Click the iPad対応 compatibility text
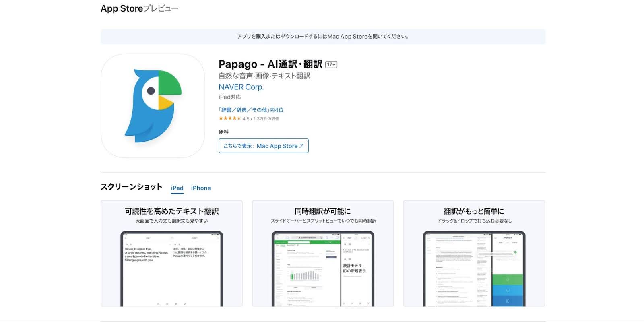This screenshot has height=322, width=644. [229, 97]
